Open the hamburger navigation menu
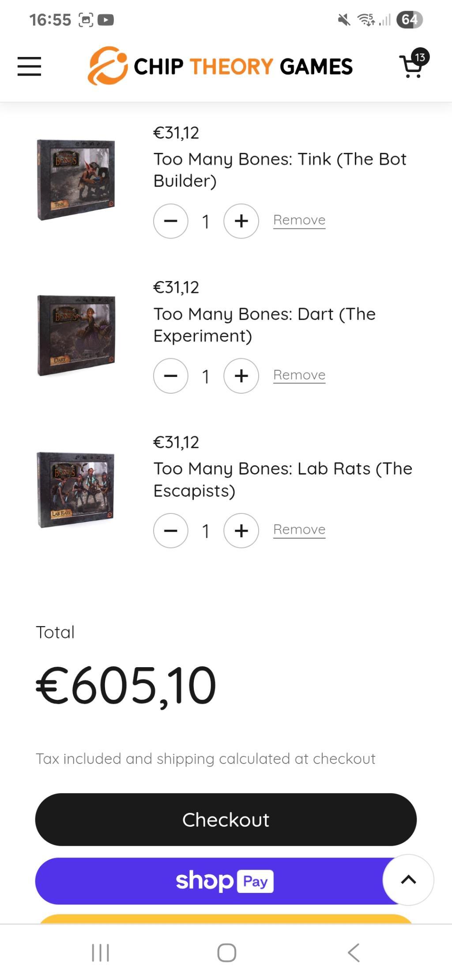The image size is (452, 980). (x=29, y=66)
